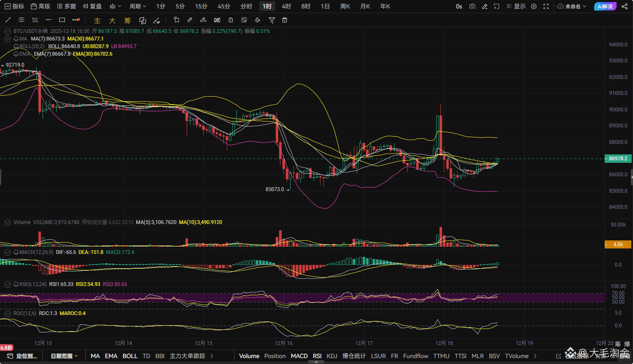Screen dimensions: 633x364
Task: Click the 筹 chip distribution icon
Action: point(128,20)
